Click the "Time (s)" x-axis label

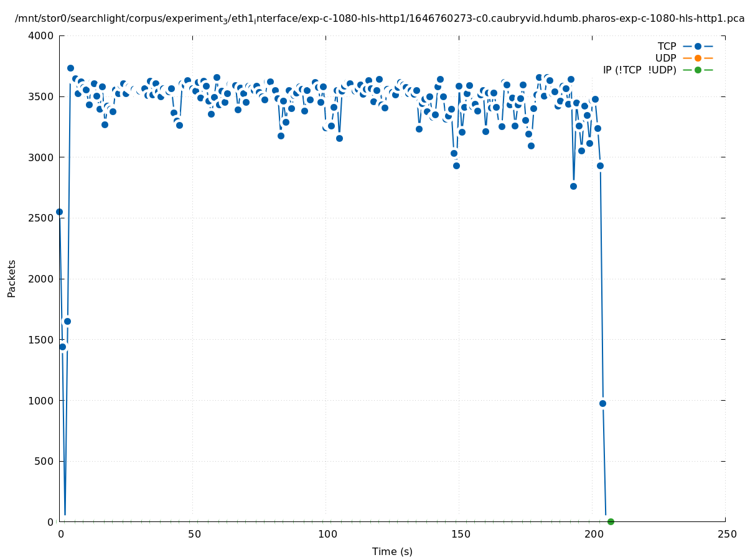coord(392,551)
